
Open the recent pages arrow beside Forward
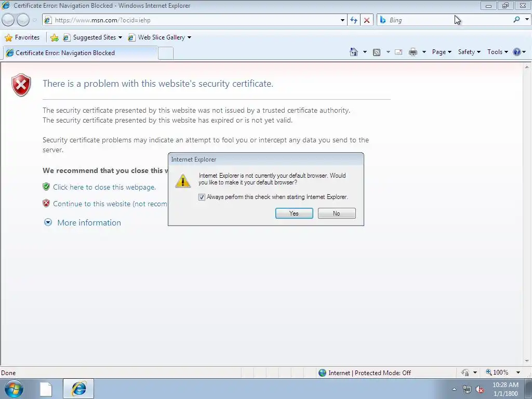(x=34, y=20)
